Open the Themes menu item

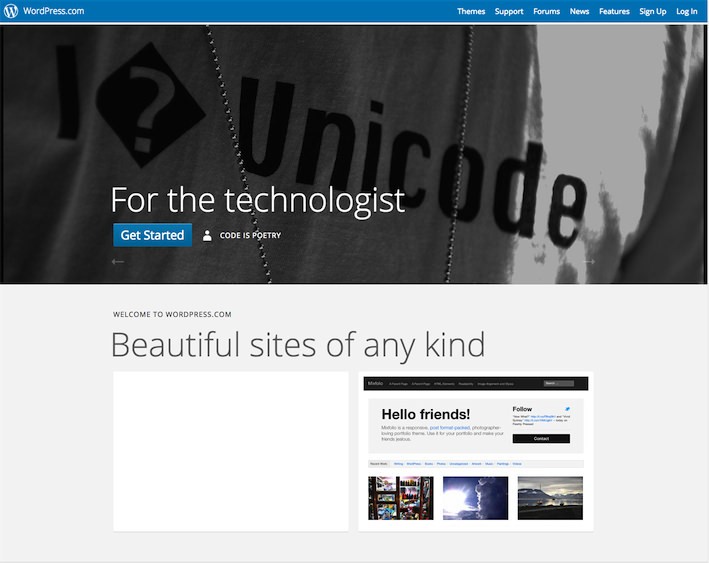click(471, 11)
